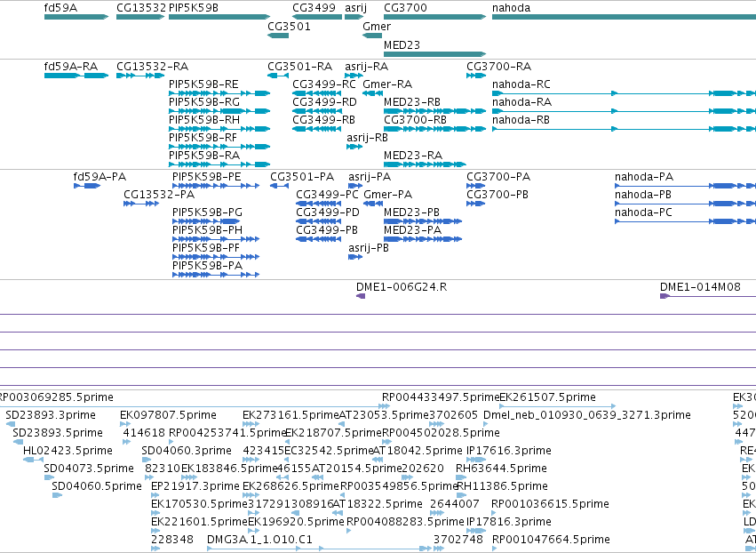Select the PIP5K59B gene bar

[219, 17]
